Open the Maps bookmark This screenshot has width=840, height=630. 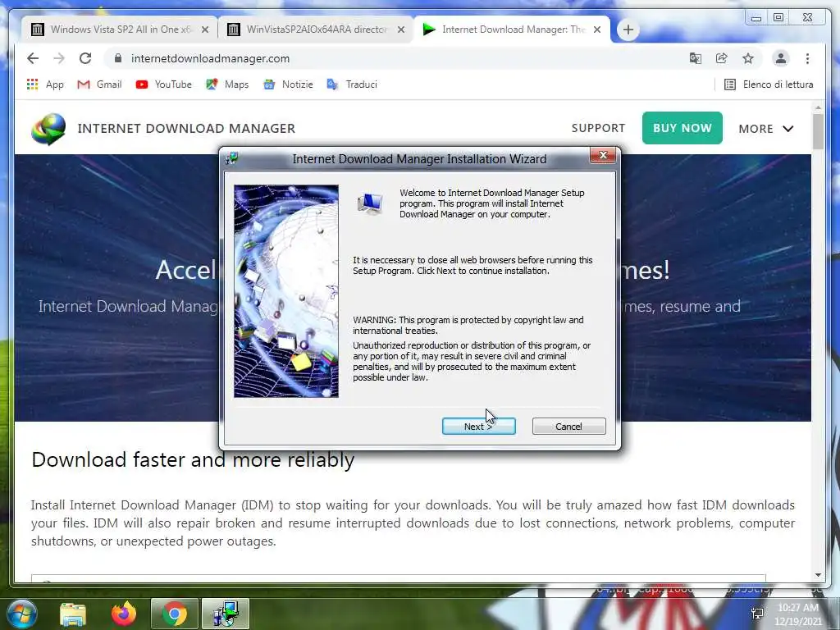227,84
